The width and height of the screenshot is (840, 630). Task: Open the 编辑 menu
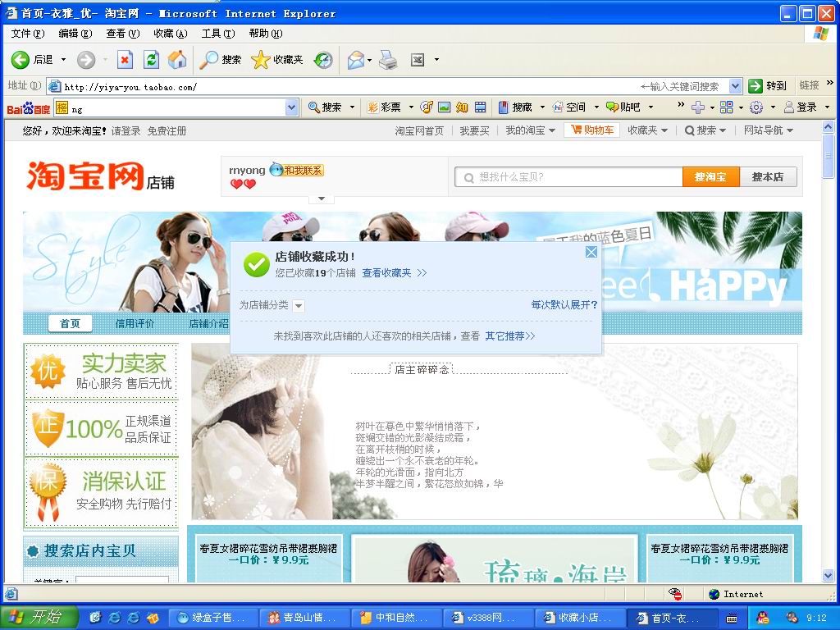(75, 33)
